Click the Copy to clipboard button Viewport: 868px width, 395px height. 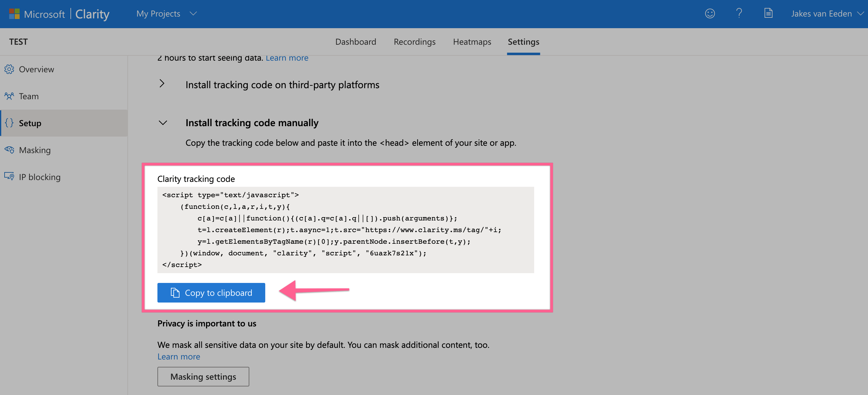pos(211,293)
